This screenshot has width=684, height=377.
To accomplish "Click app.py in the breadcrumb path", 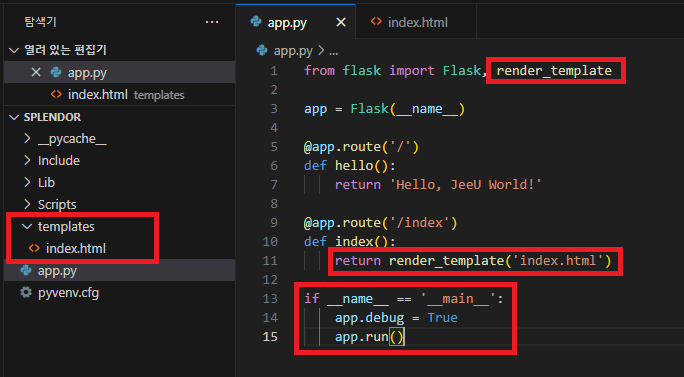I will pos(293,51).
